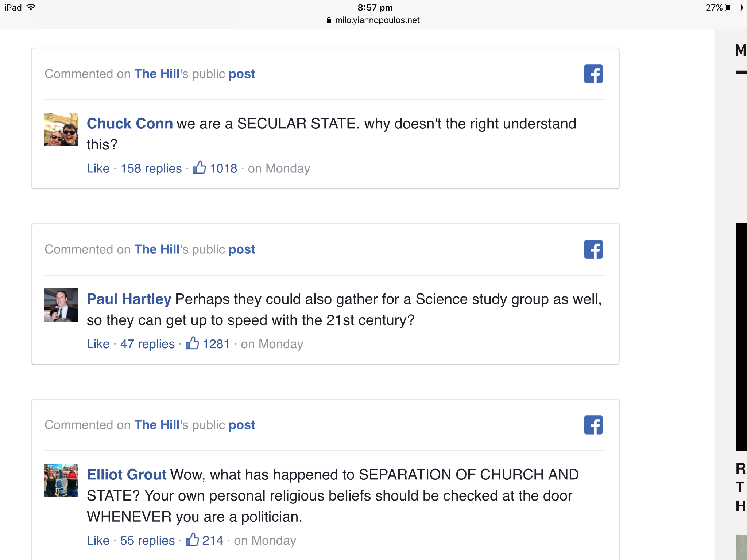Open the Facebook icon on Paul Hartley's comment card
Screen dimensions: 747x560
[593, 249]
